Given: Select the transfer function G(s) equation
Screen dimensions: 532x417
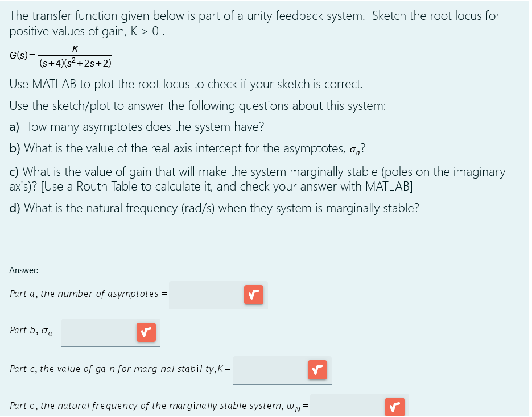Looking at the screenshot, I should (x=61, y=55).
